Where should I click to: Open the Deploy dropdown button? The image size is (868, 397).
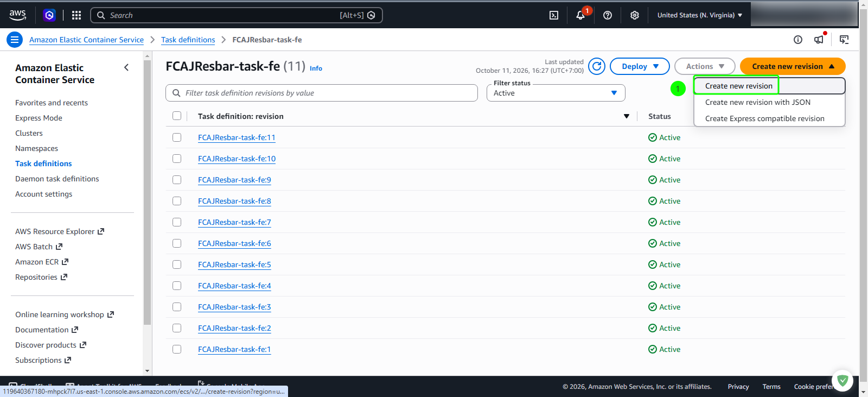(x=640, y=66)
